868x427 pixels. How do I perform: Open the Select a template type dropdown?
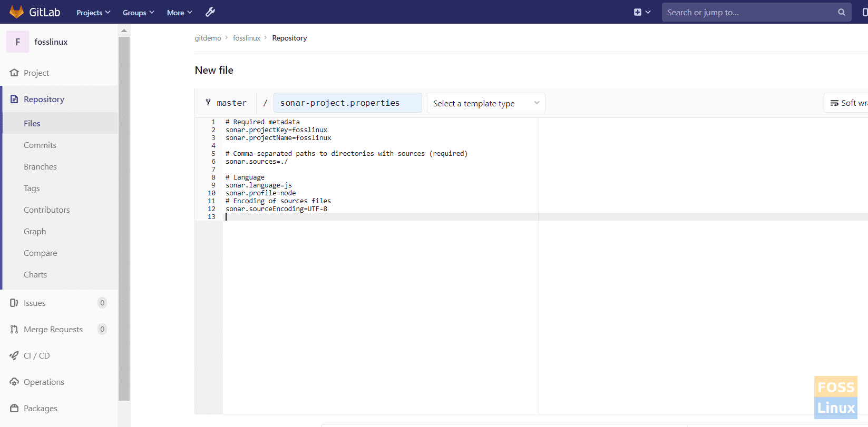point(485,103)
